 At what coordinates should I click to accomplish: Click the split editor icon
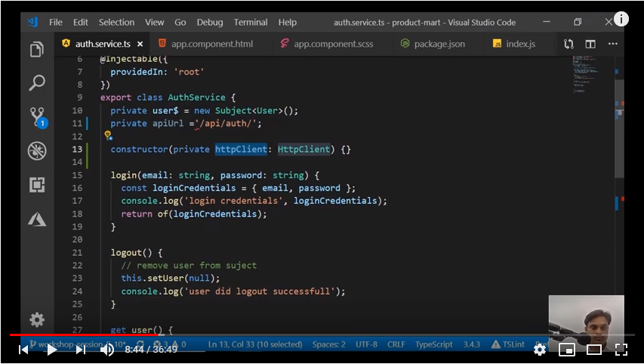point(590,44)
